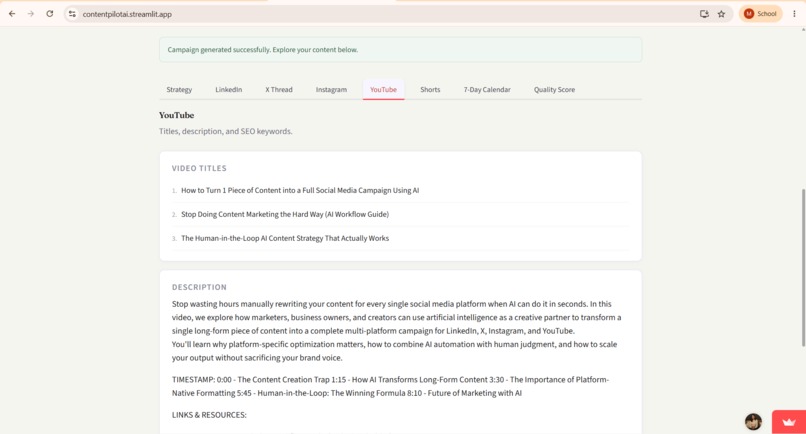Viewport: 806px width, 434px height.
Task: Click the YouTube section heading
Action: click(176, 115)
